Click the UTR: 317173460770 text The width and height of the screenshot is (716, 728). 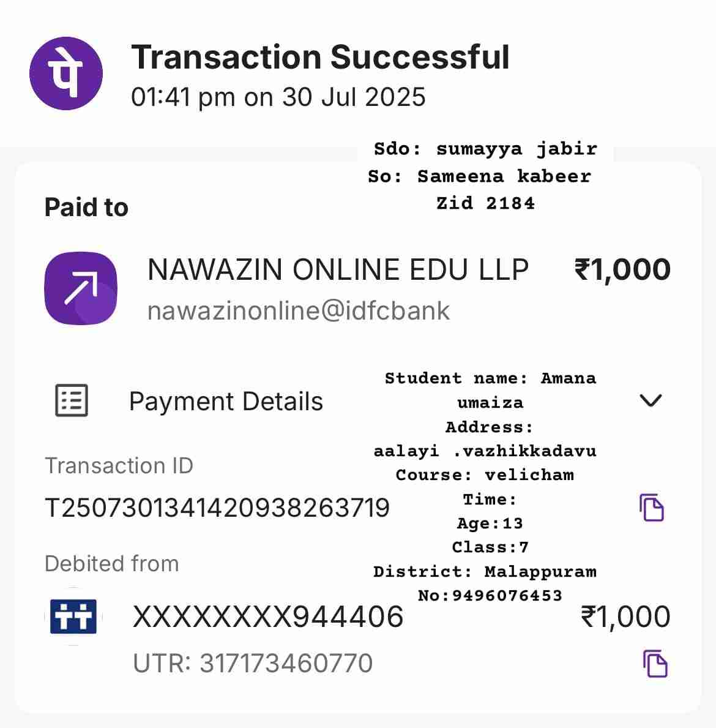(253, 664)
